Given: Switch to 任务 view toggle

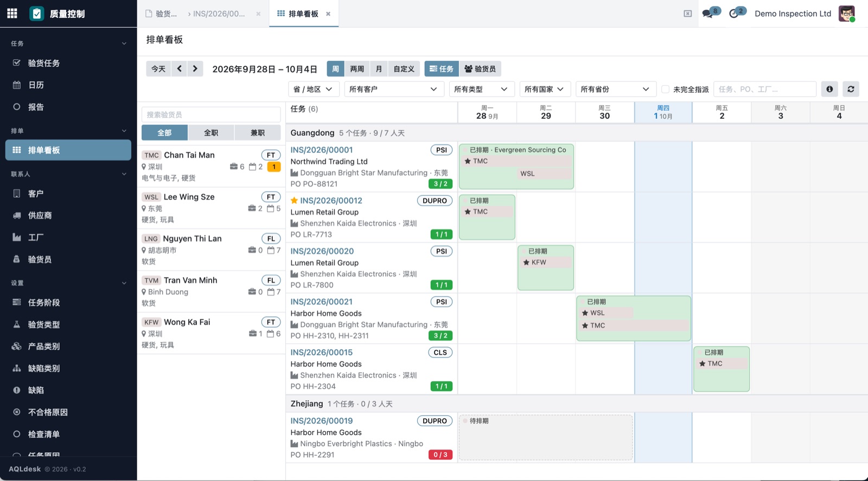Looking at the screenshot, I should coord(442,69).
